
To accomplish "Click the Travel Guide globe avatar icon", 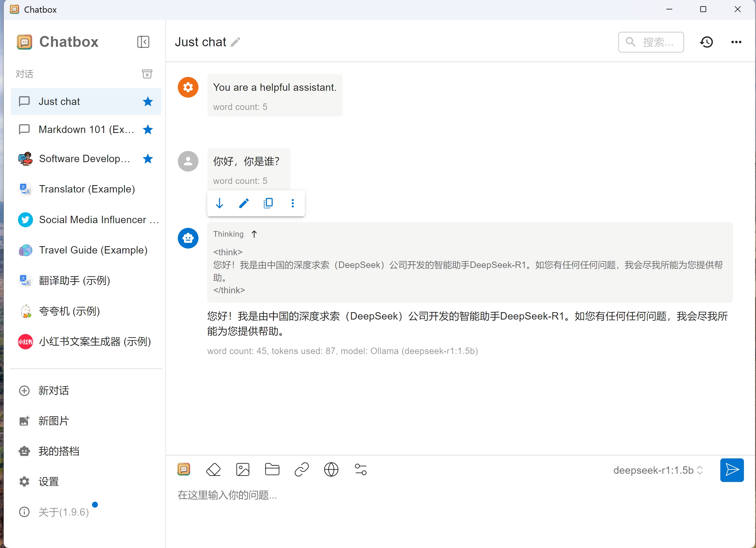I will click(25, 250).
